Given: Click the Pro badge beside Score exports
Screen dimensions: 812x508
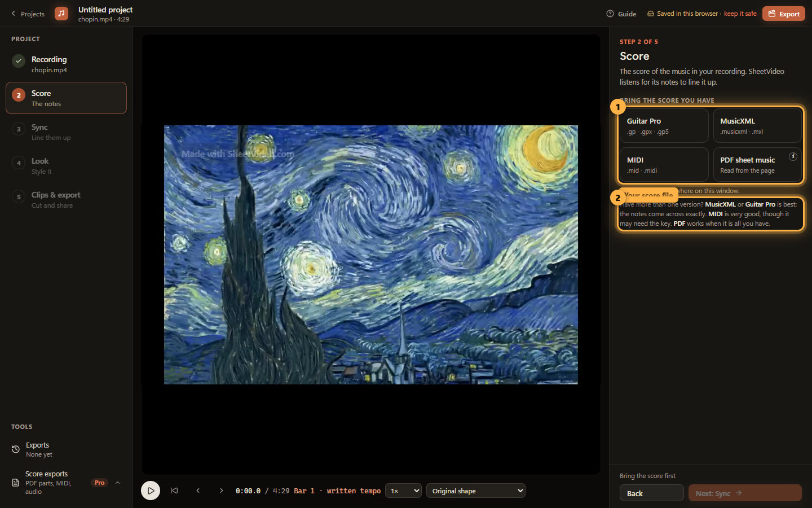Looking at the screenshot, I should 99,483.
